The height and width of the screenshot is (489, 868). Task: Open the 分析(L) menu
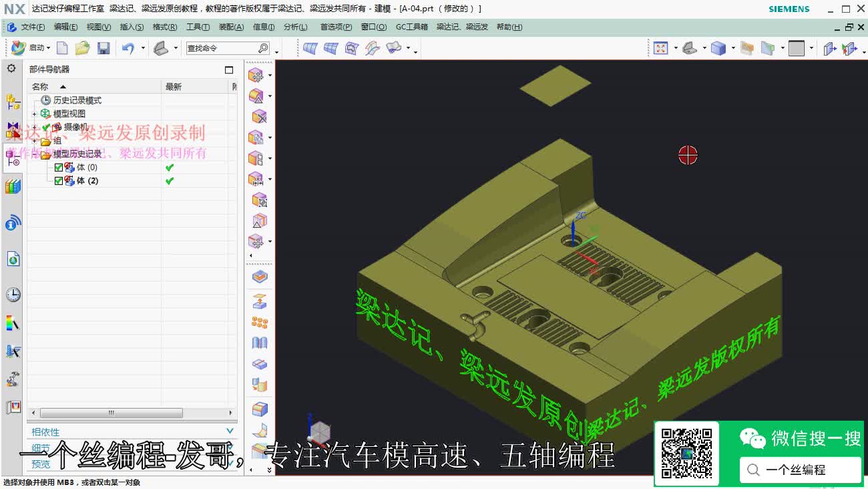296,27
